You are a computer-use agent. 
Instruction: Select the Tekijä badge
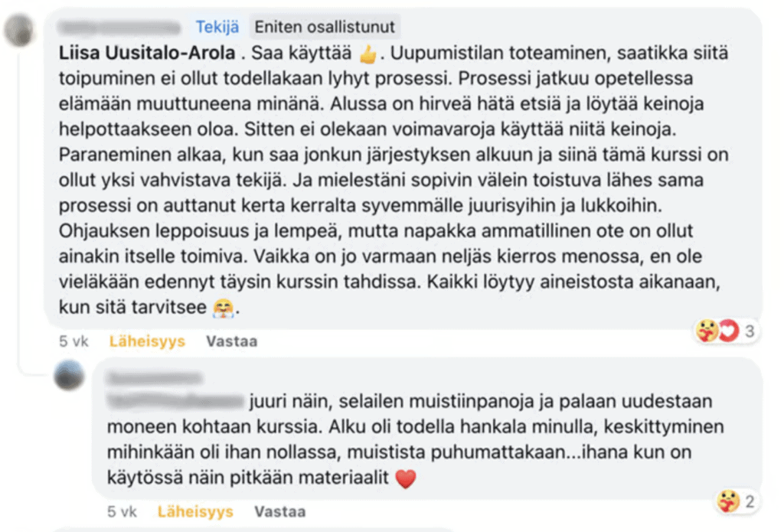pos(217,27)
